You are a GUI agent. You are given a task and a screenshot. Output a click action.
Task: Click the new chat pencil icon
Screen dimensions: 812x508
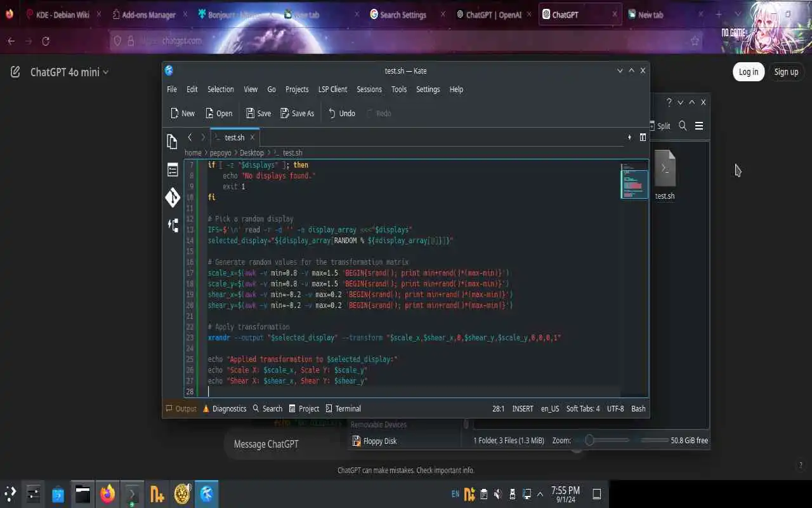click(15, 72)
